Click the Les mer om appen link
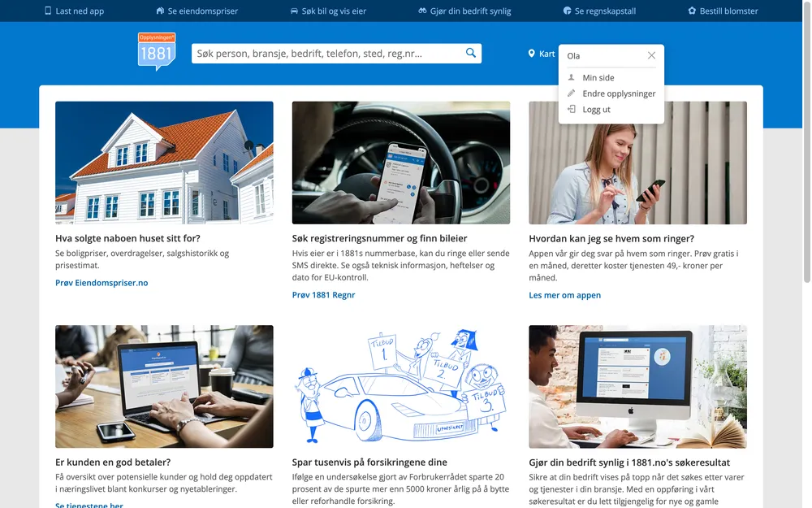812x508 pixels. pyautogui.click(x=564, y=295)
